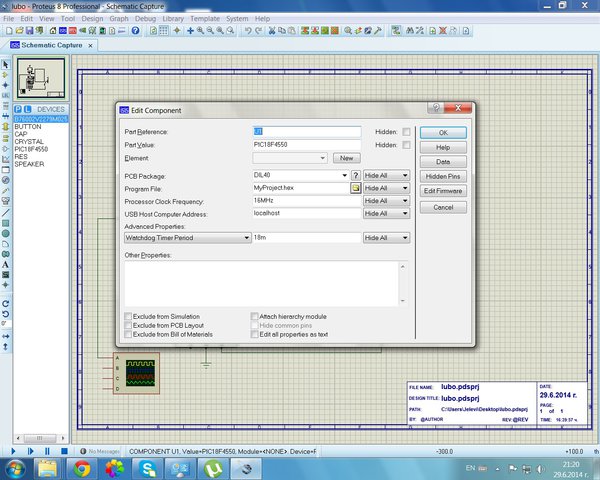Open the Debug menu
The width and height of the screenshot is (600, 480).
click(145, 18)
